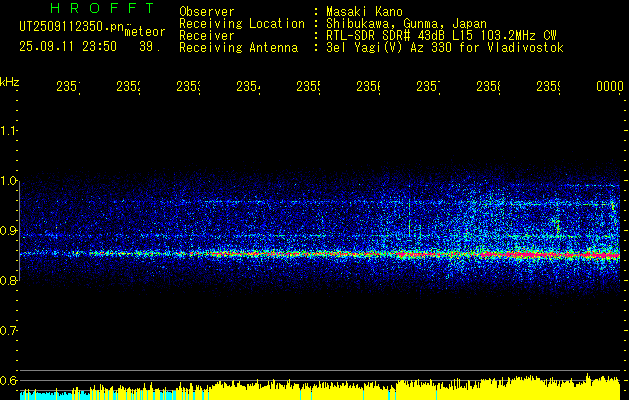Select the antenna text 3el Yagi(V) Az 330

[391, 48]
